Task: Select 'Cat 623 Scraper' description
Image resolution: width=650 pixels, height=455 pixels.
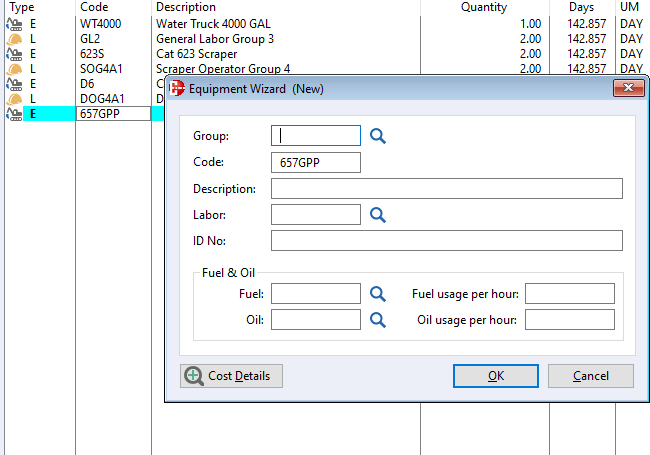Action: [196, 54]
